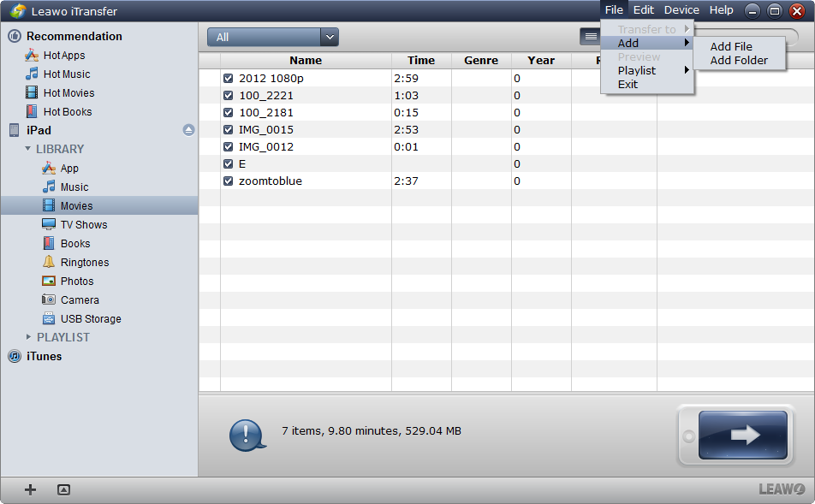Choose Exit in File menu
This screenshot has width=815, height=504.
pos(628,84)
